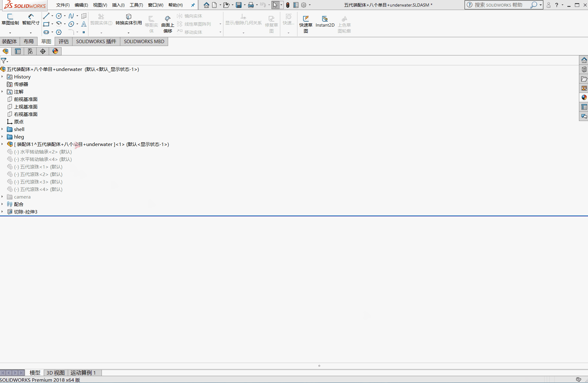Viewport: 588px width, 383px height.
Task: Expand the hleg folder
Action: 2,137
